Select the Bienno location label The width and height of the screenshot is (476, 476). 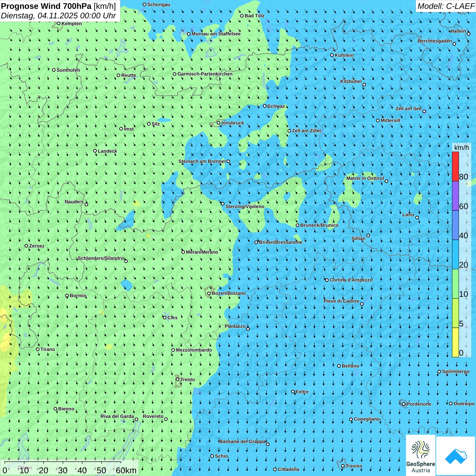(66, 409)
